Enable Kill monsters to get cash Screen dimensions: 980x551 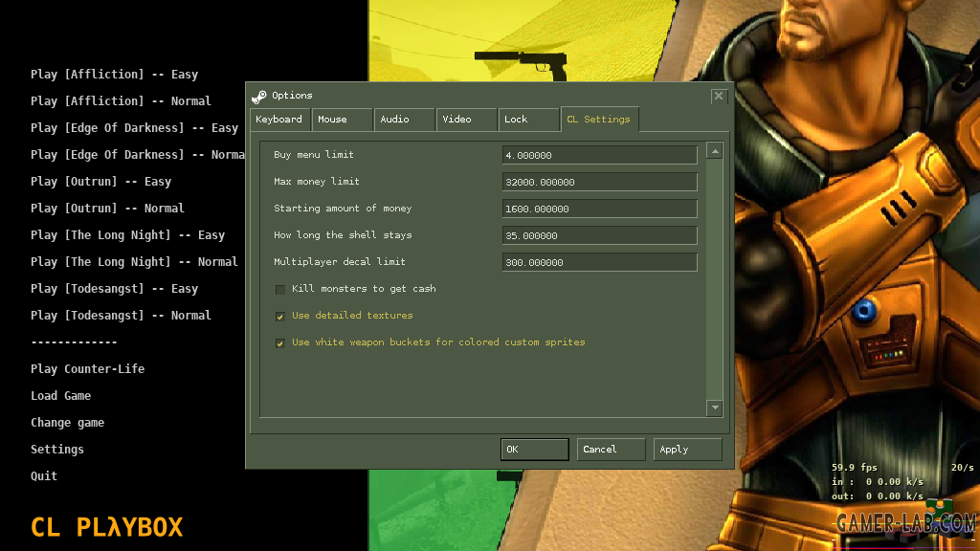280,289
